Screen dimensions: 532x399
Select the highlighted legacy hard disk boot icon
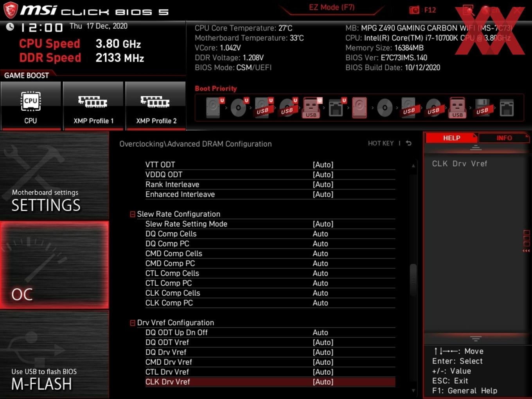(x=359, y=108)
